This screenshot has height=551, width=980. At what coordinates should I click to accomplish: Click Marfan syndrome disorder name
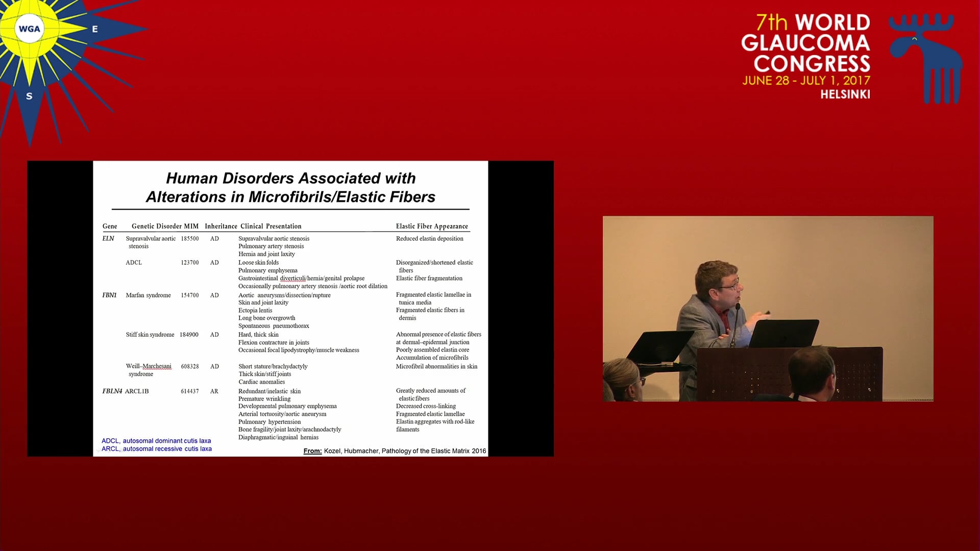[148, 295]
